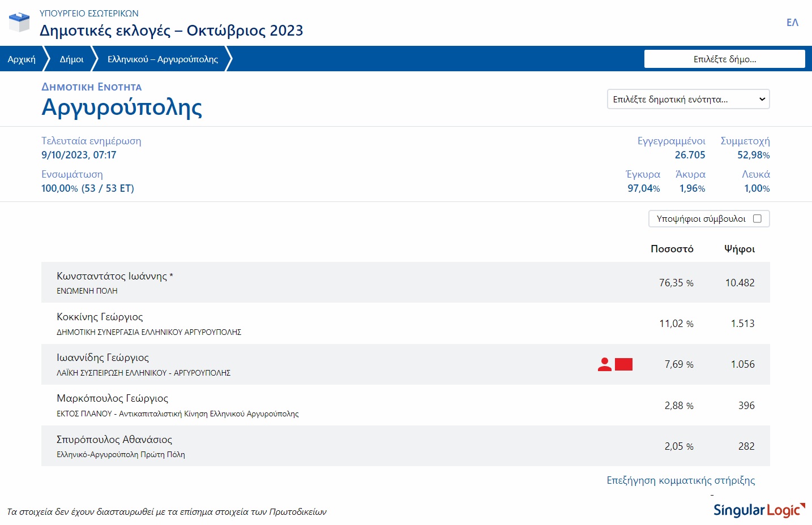812x525 pixels.
Task: Click the 9/10/2023, 07:17 update time
Action: coord(79,155)
